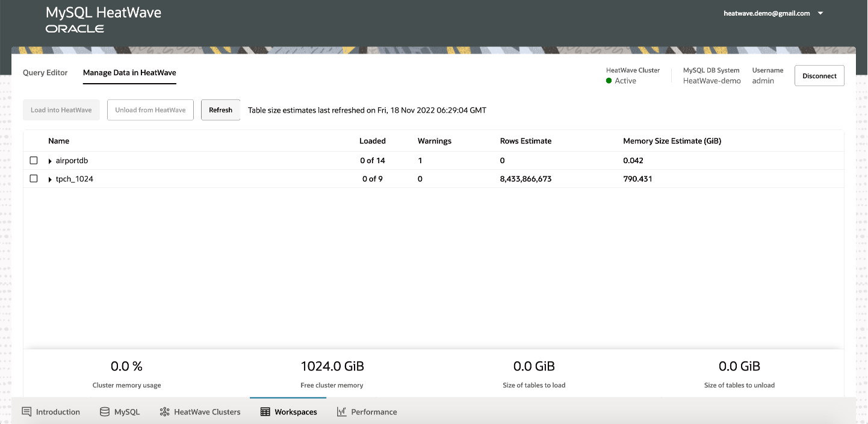The image size is (868, 424).
Task: Click the MySQL HeatWave title logo
Action: tap(103, 12)
